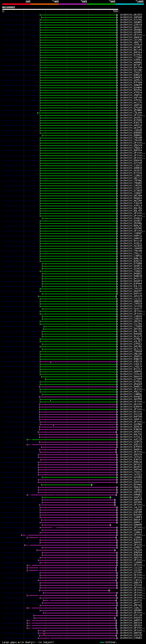Select the UniRef100_O14177 label
The height and width of the screenshot is (644, 146).
point(131,309)
